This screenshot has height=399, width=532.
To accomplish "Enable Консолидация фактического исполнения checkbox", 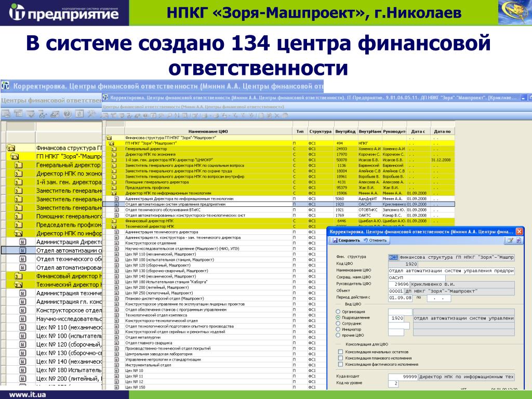I will pos(340,364).
